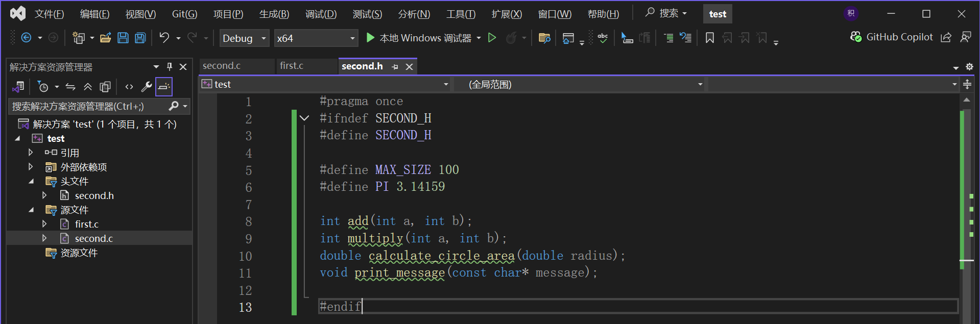Toggle Sync with Active Document icon
Image resolution: width=980 pixels, height=324 pixels.
70,87
